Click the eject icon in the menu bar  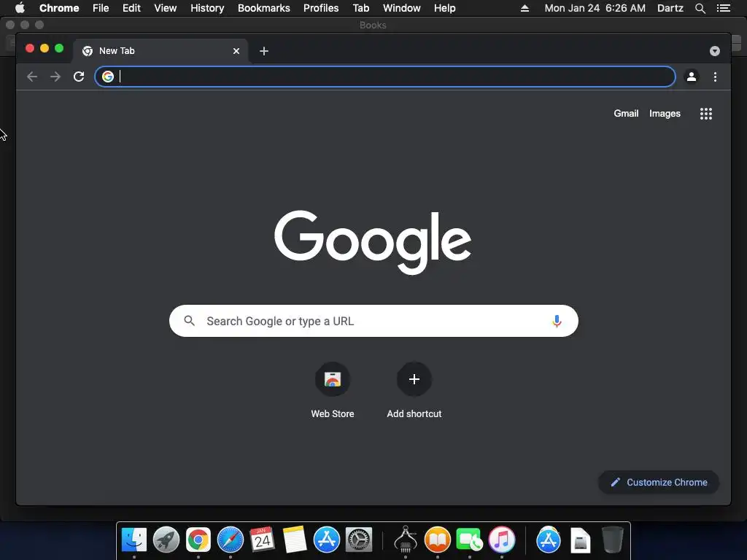pyautogui.click(x=525, y=8)
